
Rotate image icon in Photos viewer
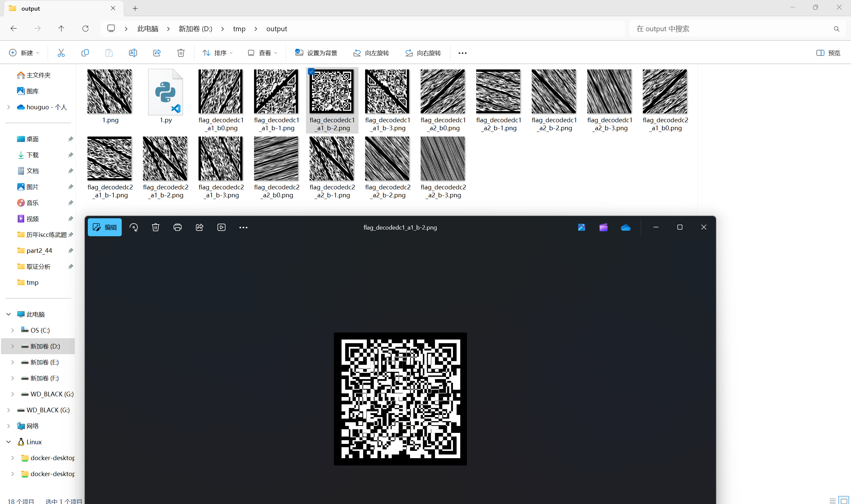[134, 227]
